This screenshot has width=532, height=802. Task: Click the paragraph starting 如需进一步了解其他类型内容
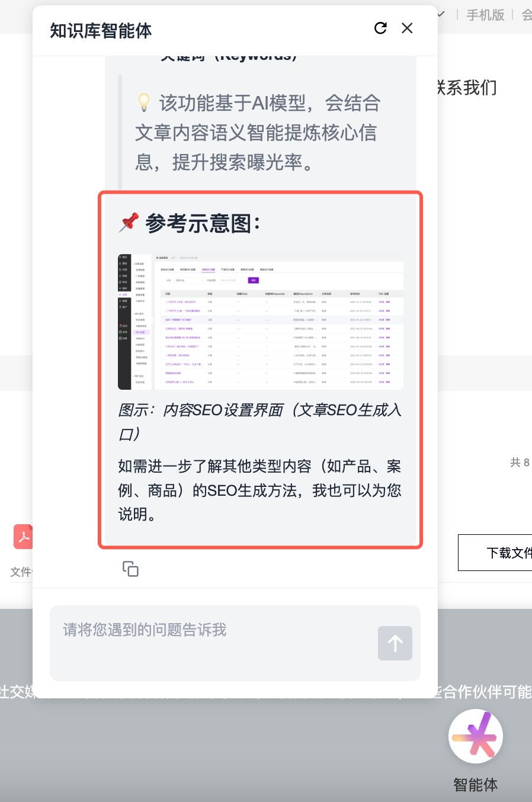point(260,490)
